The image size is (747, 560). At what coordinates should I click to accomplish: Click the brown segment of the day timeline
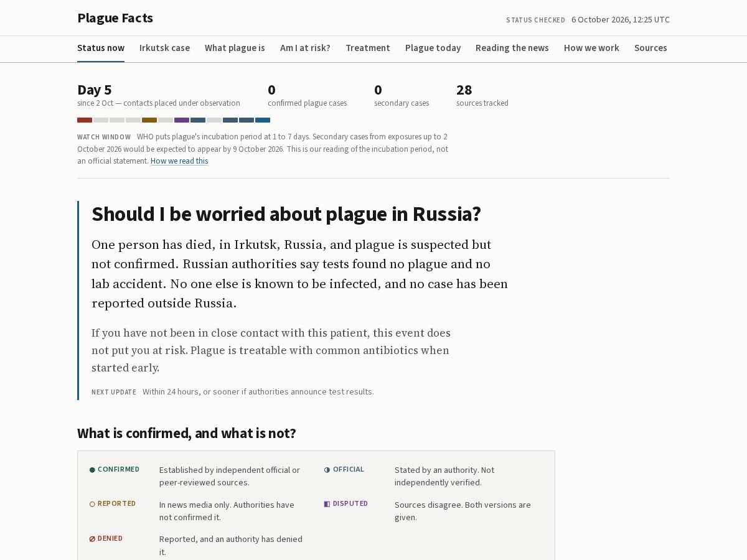point(149,120)
